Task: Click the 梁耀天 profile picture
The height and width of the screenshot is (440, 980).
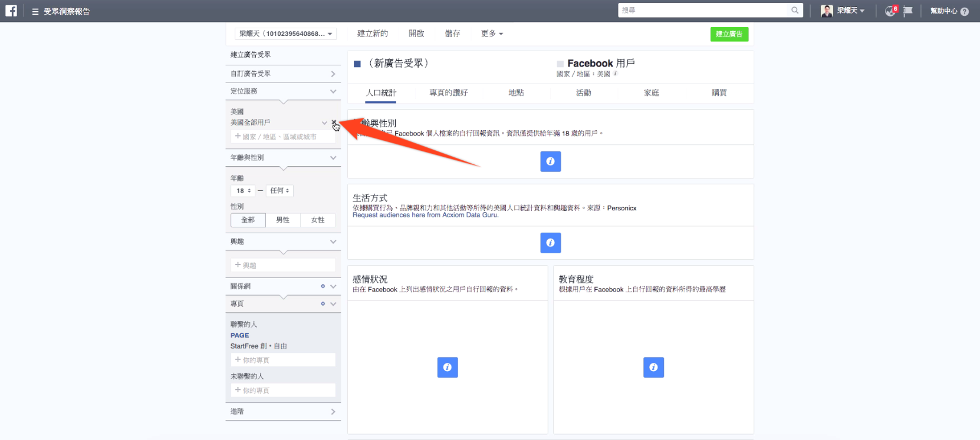Action: [x=827, y=11]
